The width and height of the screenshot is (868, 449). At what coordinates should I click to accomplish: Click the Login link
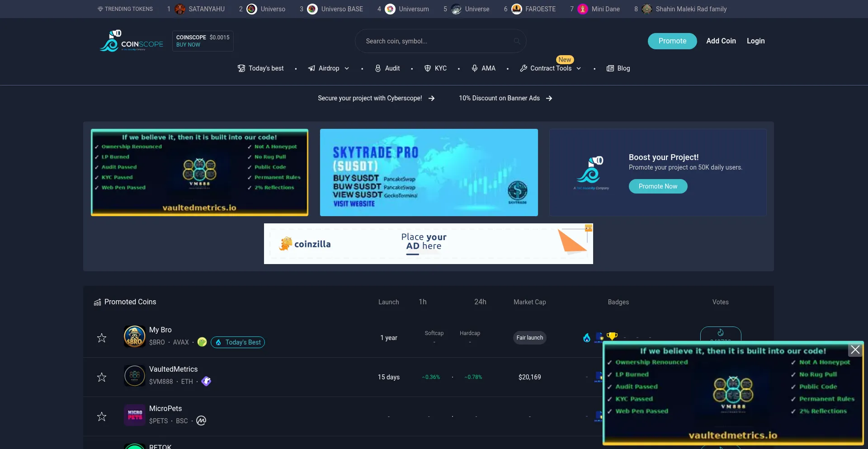click(756, 41)
